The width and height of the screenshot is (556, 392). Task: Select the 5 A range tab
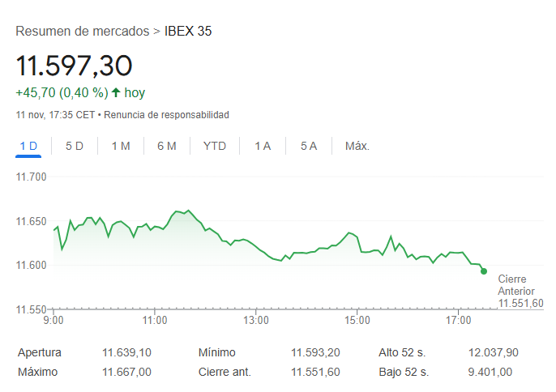tap(309, 146)
